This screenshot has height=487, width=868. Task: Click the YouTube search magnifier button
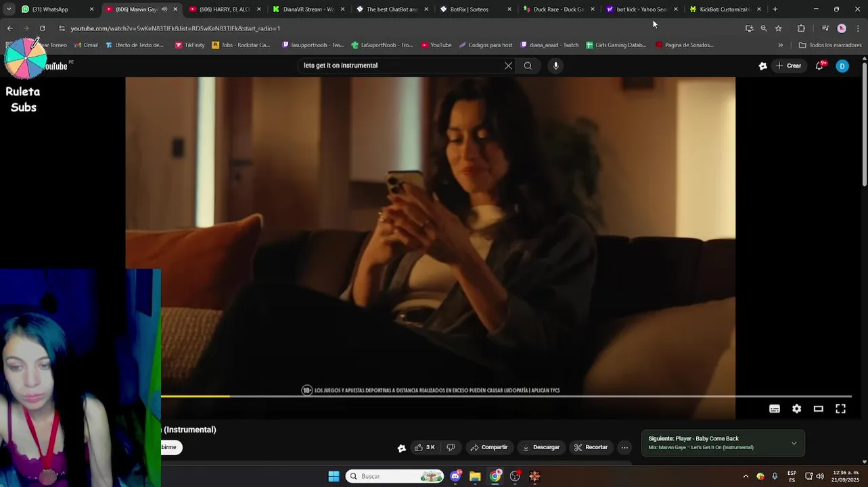point(528,66)
